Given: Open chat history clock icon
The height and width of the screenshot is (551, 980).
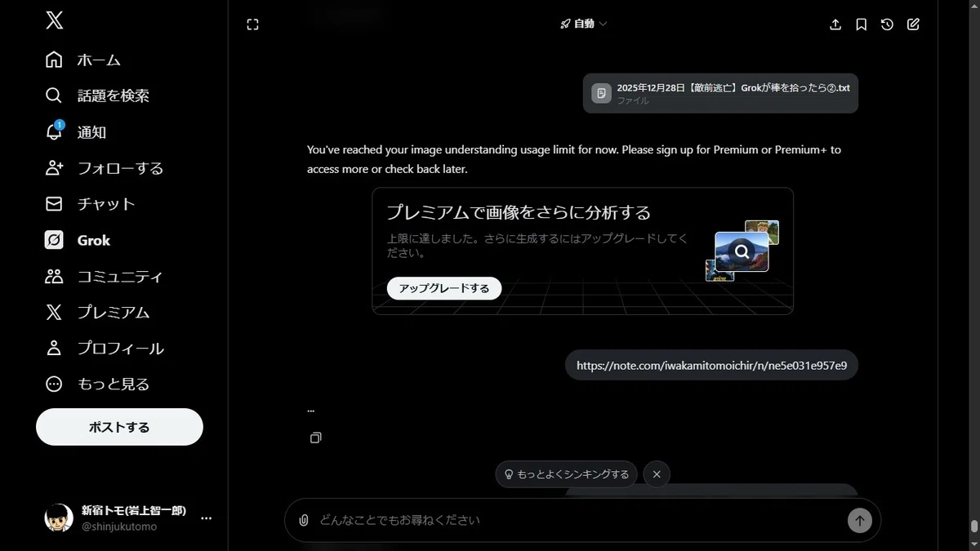Looking at the screenshot, I should click(888, 24).
